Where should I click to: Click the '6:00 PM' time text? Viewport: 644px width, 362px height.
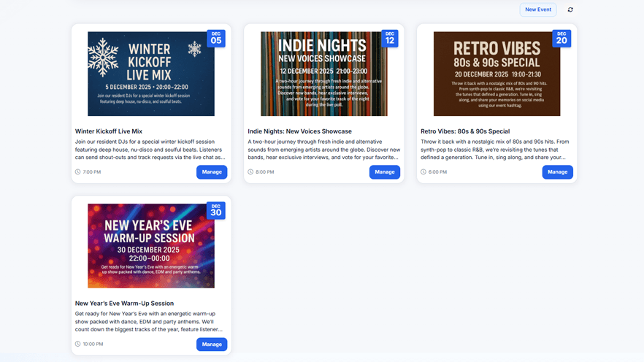[x=438, y=172]
